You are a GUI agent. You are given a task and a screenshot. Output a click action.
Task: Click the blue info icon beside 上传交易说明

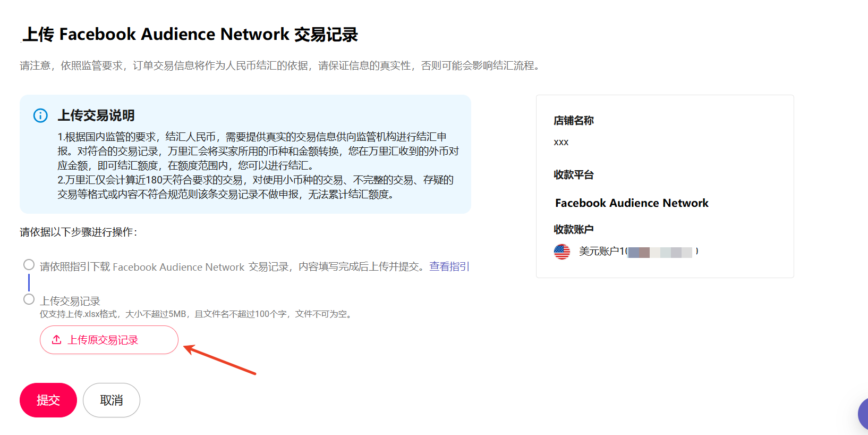40,115
